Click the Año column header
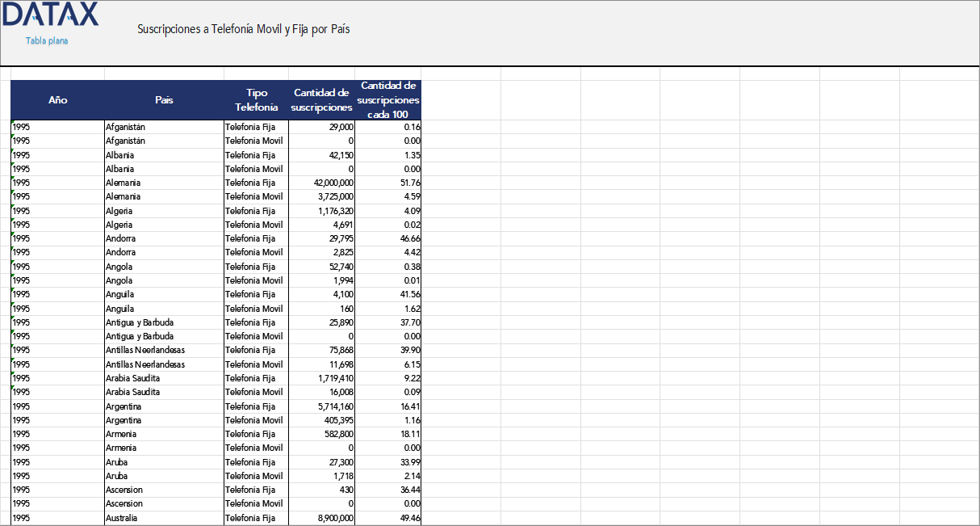This screenshot has width=980, height=526. click(x=57, y=100)
